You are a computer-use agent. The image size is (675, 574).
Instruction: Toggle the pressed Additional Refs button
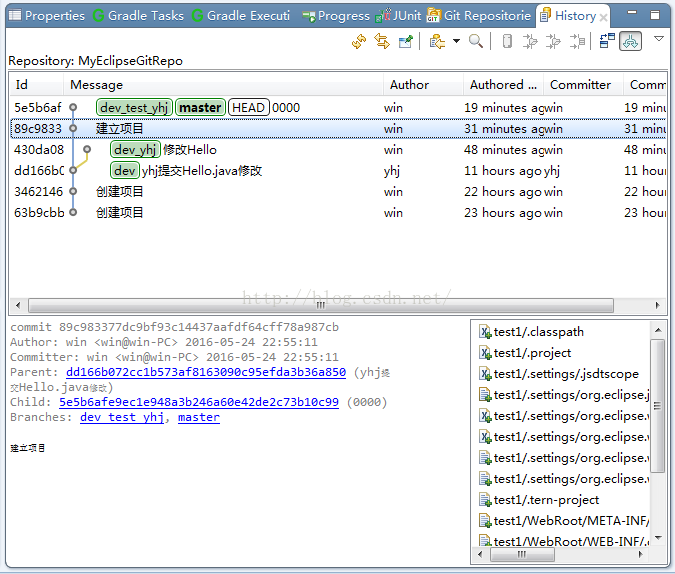tap(630, 42)
